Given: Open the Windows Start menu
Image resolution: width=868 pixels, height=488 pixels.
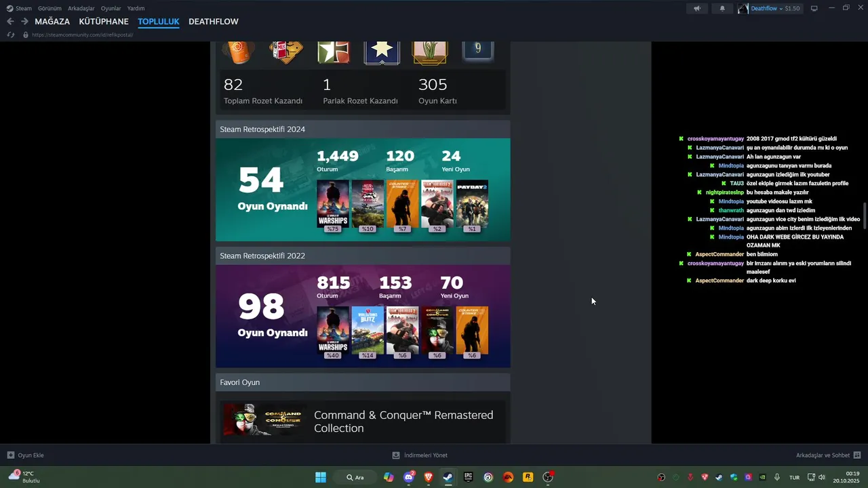Looking at the screenshot, I should click(x=320, y=477).
